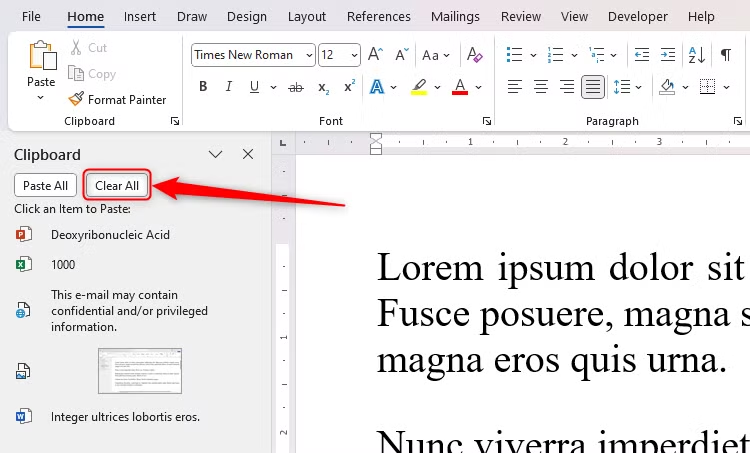Expand the Clipboard pane options chevron
This screenshot has width=750, height=453.
tap(216, 154)
